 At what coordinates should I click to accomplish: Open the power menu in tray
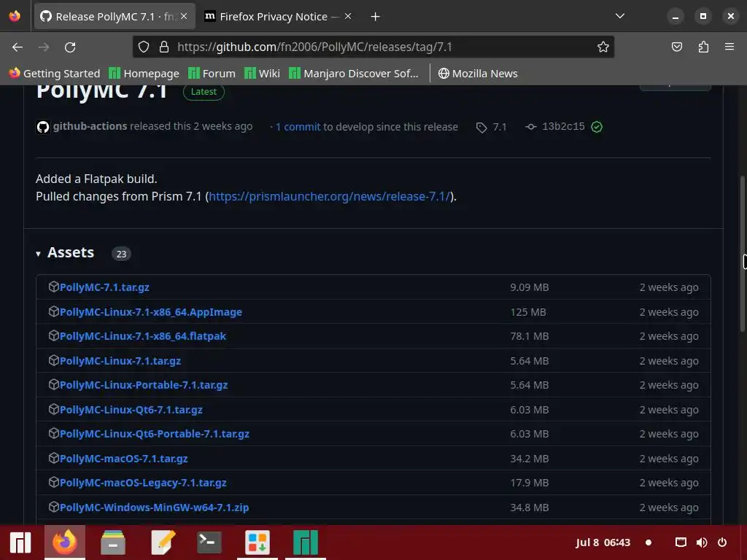(x=722, y=542)
